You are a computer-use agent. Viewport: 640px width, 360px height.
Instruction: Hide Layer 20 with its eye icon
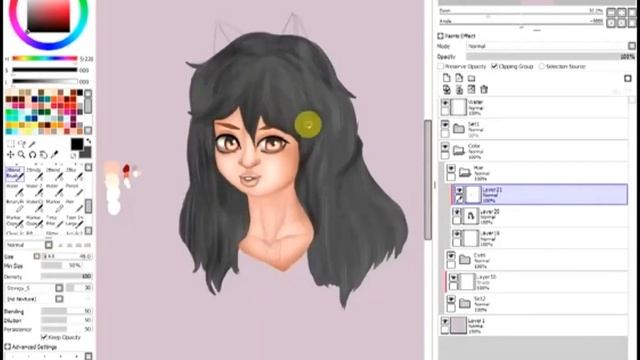pos(457,212)
